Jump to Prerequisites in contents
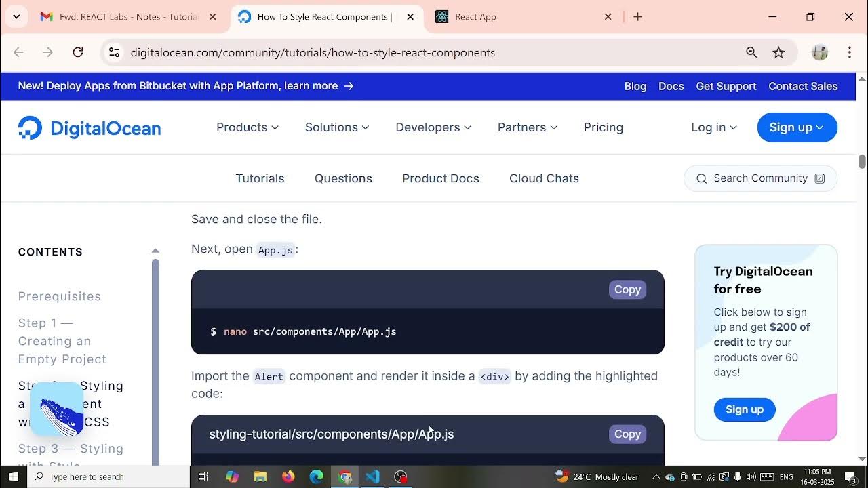The image size is (868, 488). click(x=60, y=296)
